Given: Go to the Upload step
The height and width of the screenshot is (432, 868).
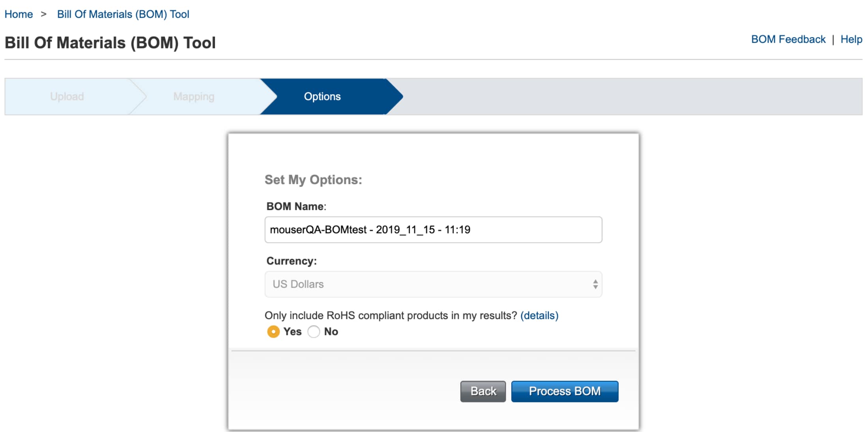Looking at the screenshot, I should pyautogui.click(x=67, y=97).
